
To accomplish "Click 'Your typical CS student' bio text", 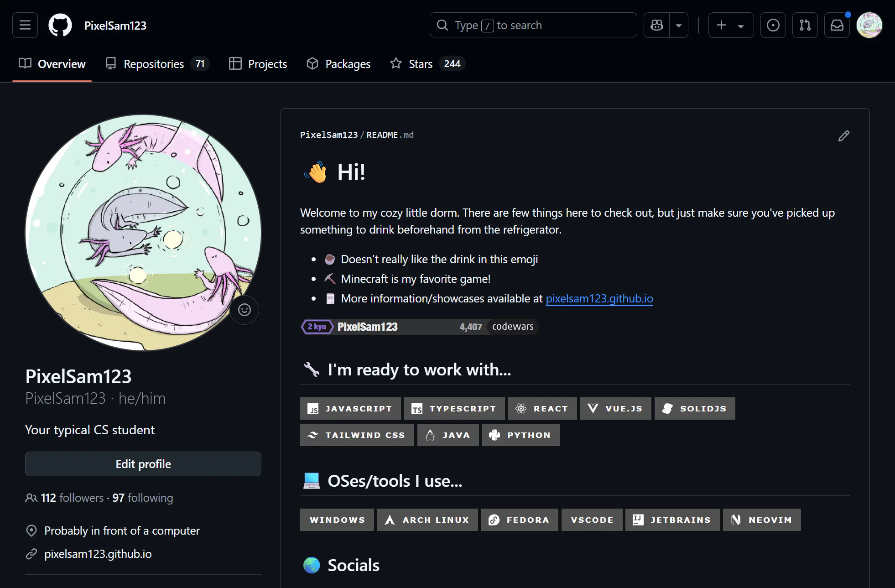I will click(x=90, y=430).
